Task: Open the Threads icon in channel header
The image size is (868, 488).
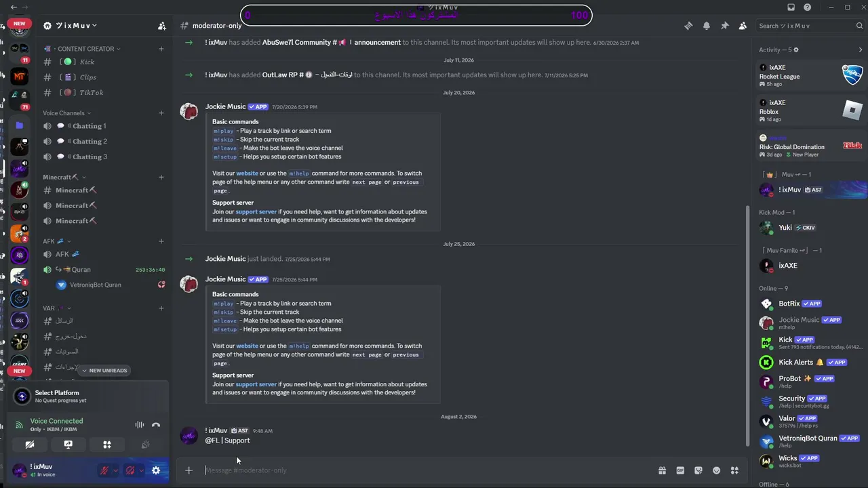Action: click(688, 26)
